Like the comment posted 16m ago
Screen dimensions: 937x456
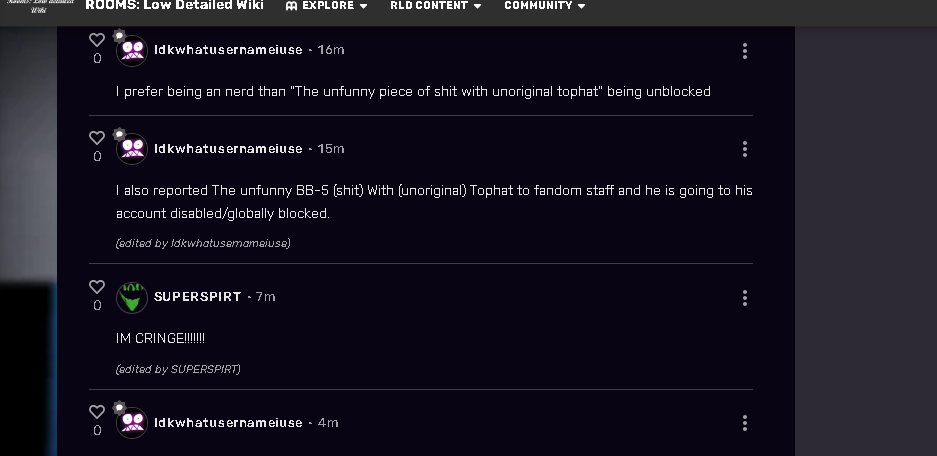pyautogui.click(x=97, y=40)
